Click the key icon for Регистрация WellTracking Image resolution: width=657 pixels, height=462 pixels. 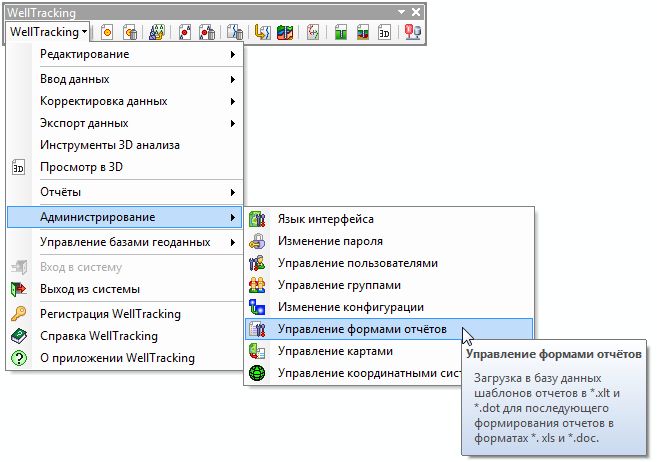(18, 315)
